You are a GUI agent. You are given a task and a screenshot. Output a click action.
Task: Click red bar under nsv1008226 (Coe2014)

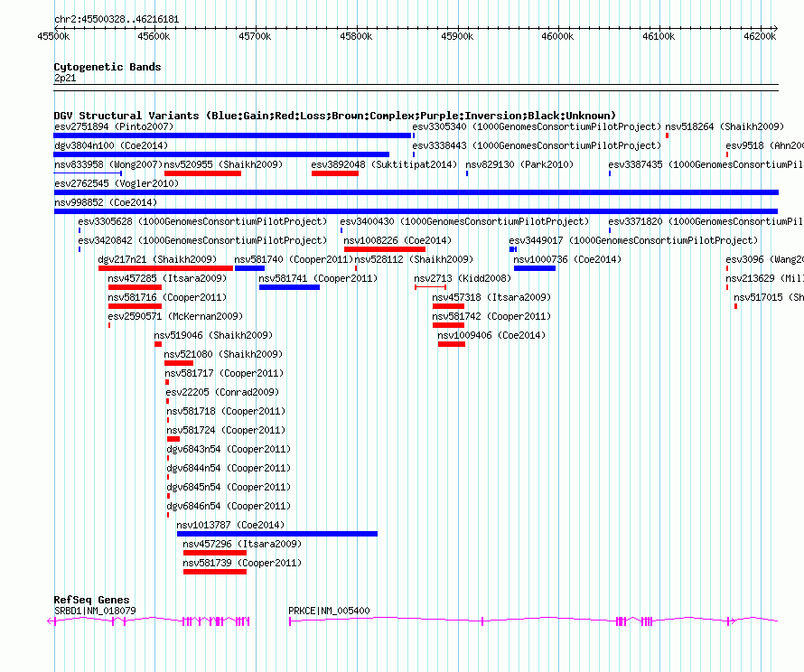tap(385, 249)
